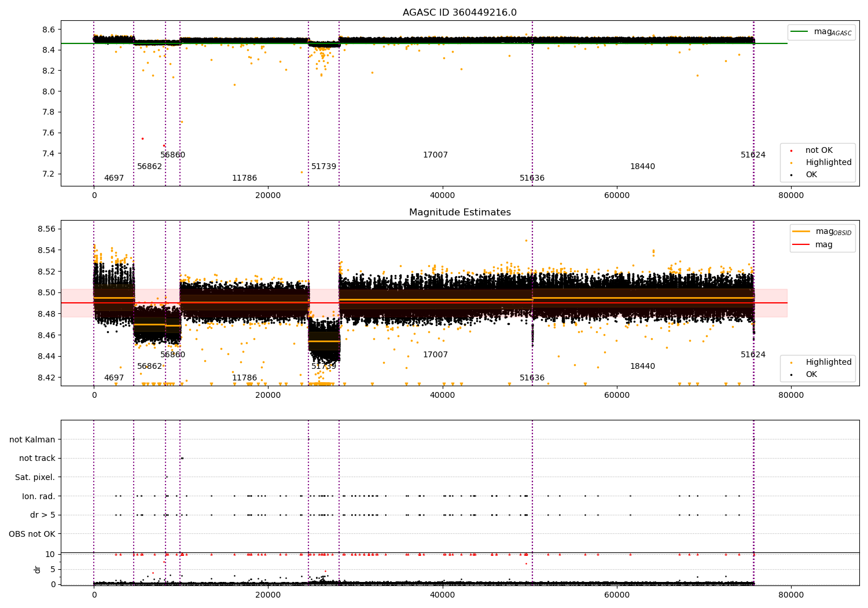
Task: Click OBSID label 56862 in Magnitude Estimates plot
Action: point(150,367)
